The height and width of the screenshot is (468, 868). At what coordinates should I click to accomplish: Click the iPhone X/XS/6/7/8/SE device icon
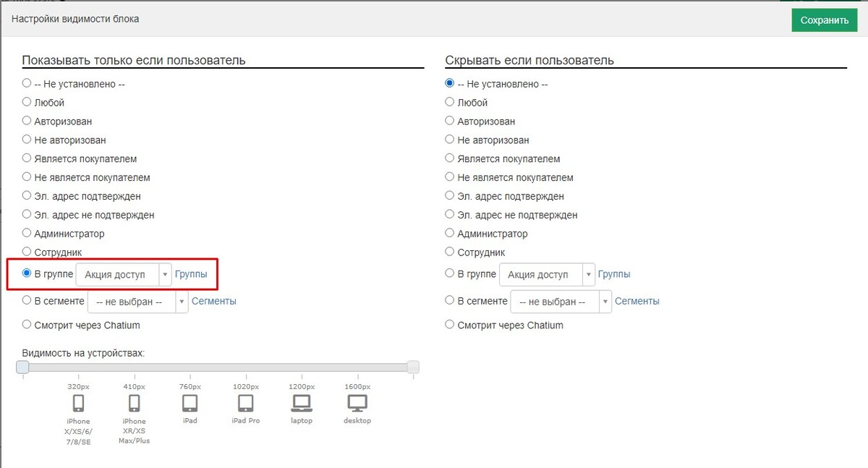coord(78,403)
